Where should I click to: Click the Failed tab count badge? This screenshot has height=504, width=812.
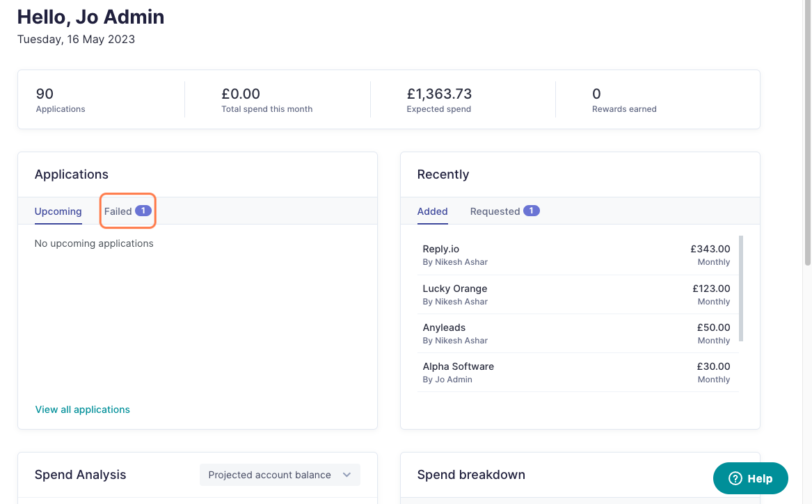[143, 211]
